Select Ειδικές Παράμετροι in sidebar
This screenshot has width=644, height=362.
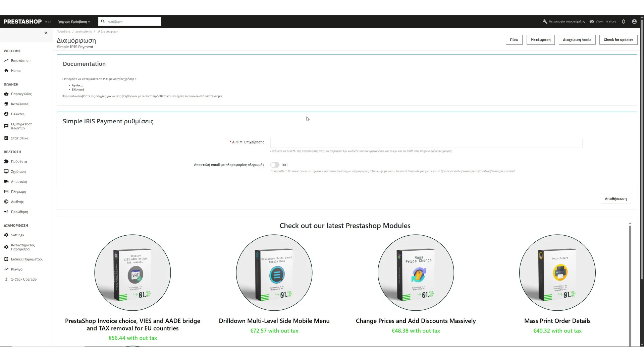26,259
